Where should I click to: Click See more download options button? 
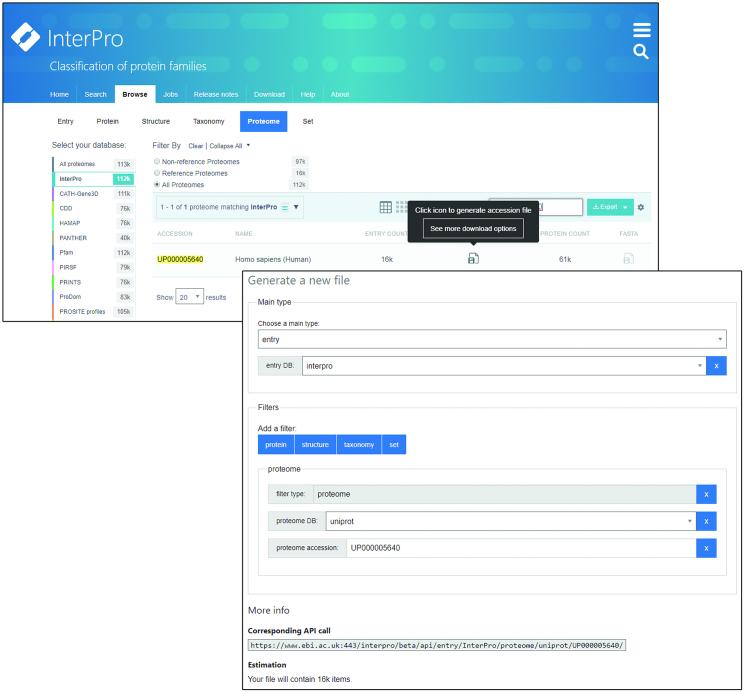(473, 228)
